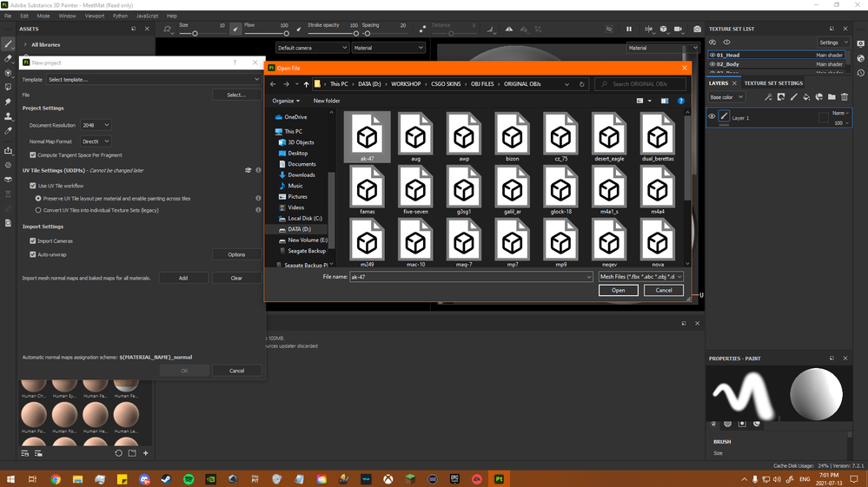Select the Polygon fill tool
Image resolution: width=868 pixels, height=487 pixels.
pos(8,88)
